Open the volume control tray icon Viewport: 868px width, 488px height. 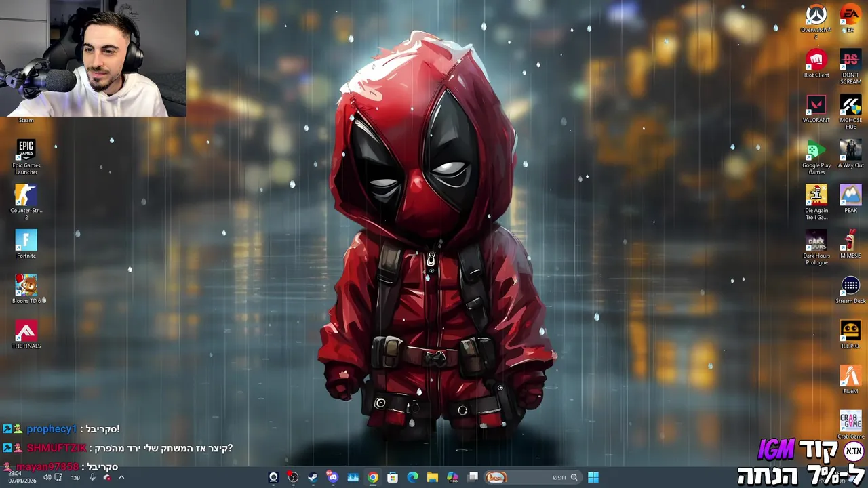(47, 477)
